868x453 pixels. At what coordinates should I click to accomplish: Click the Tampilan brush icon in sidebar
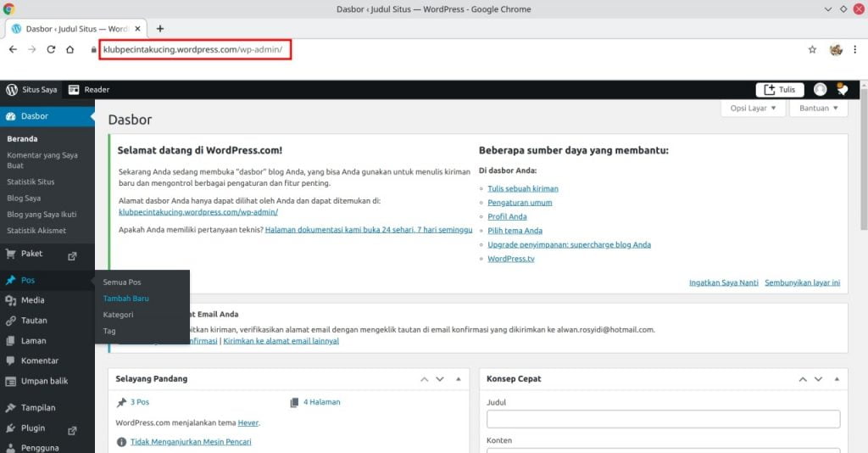point(10,407)
